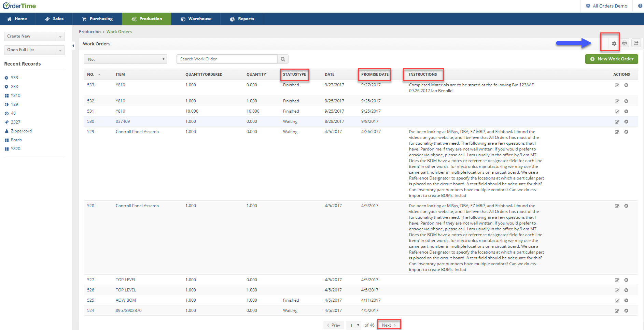Open work order number 530

[90, 121]
